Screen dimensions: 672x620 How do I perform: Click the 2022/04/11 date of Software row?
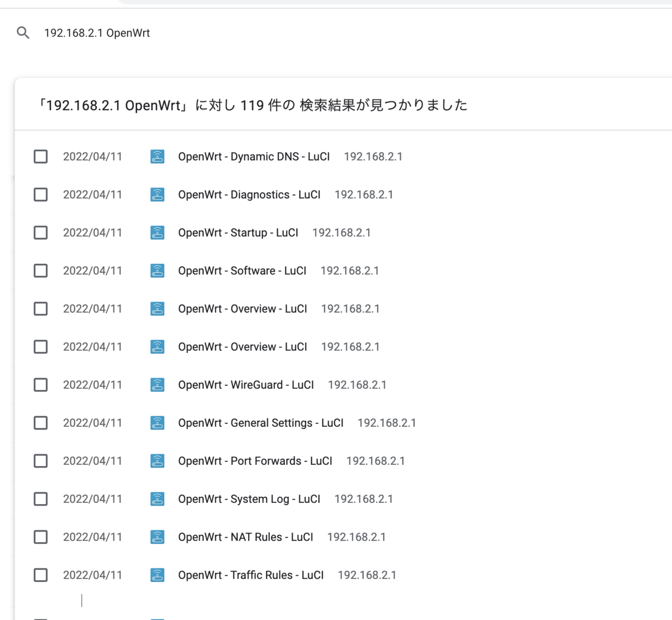92,271
